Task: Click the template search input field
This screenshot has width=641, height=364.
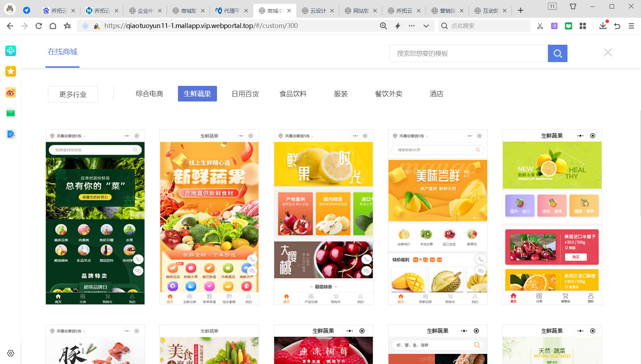Action: coord(468,54)
